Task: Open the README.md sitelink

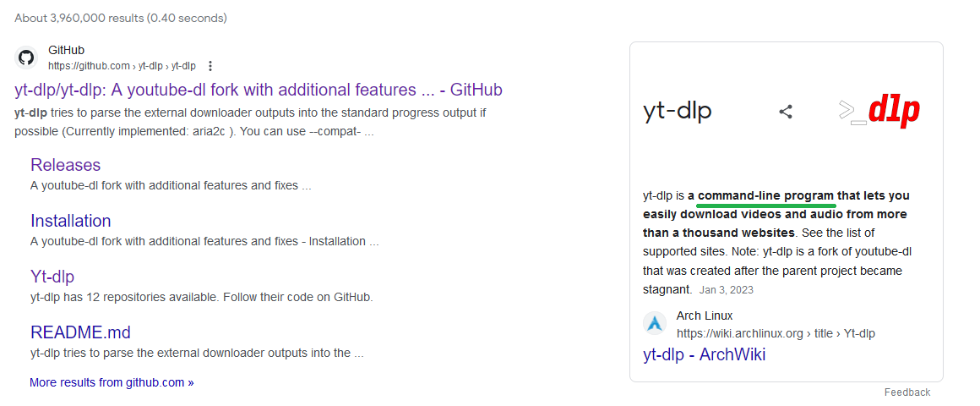Action: (80, 332)
